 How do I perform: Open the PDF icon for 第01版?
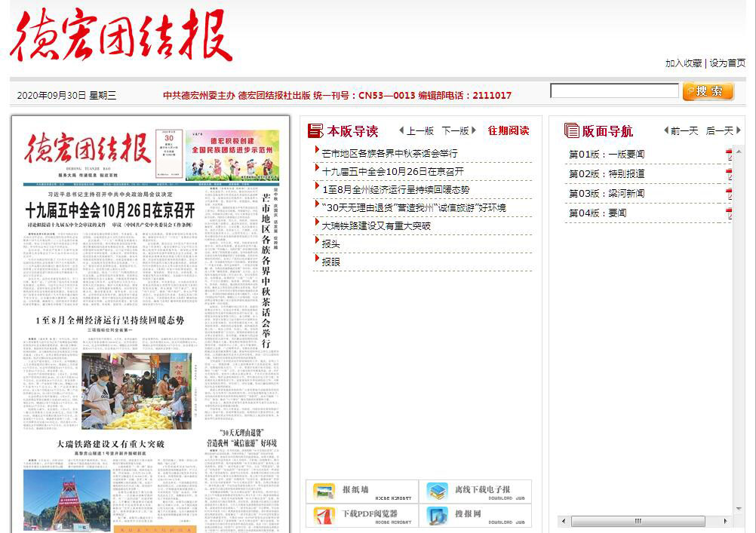click(729, 155)
